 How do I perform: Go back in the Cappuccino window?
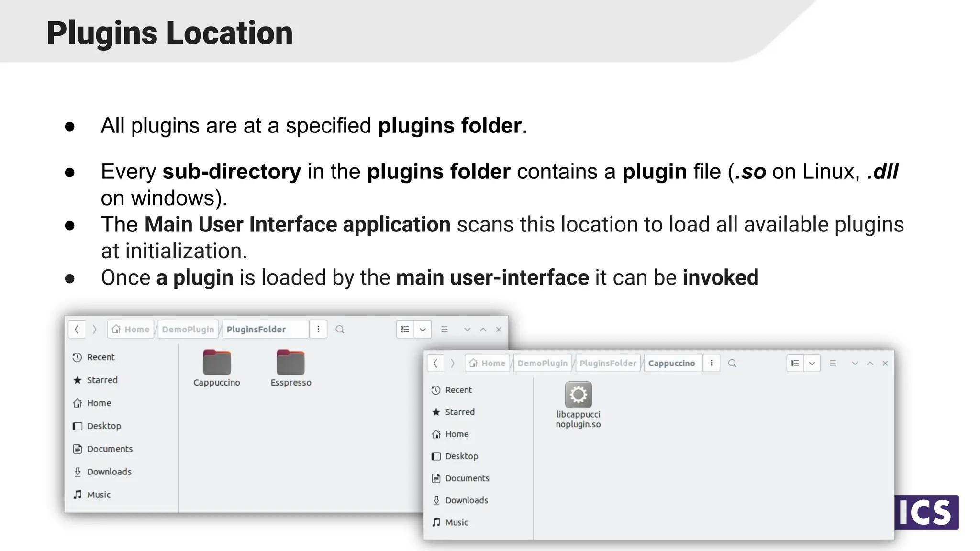[435, 363]
